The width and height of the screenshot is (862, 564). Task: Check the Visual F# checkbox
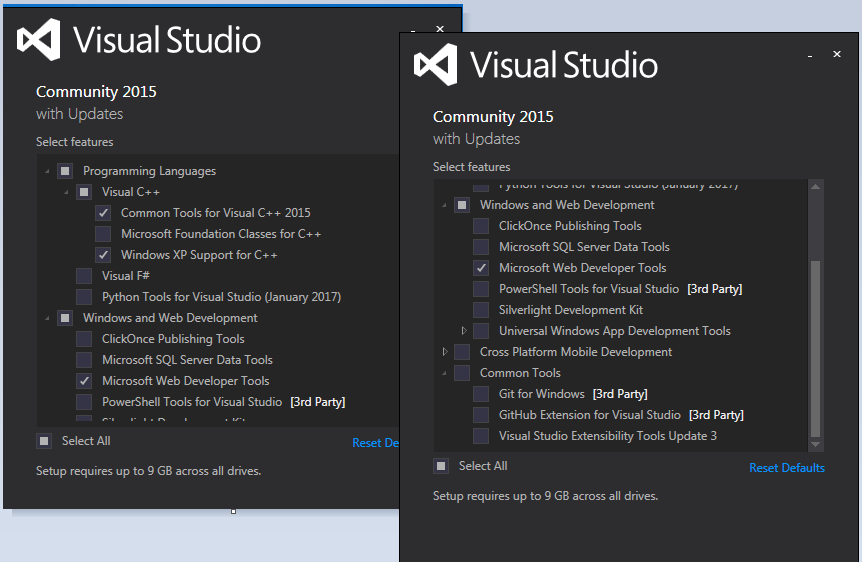84,276
